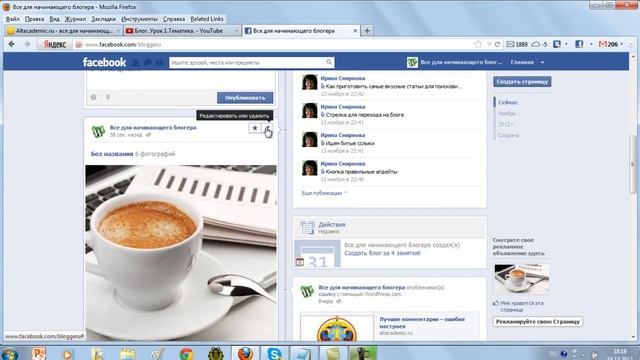Open the Правка menu
The height and width of the screenshot is (360, 640).
click(x=34, y=19)
